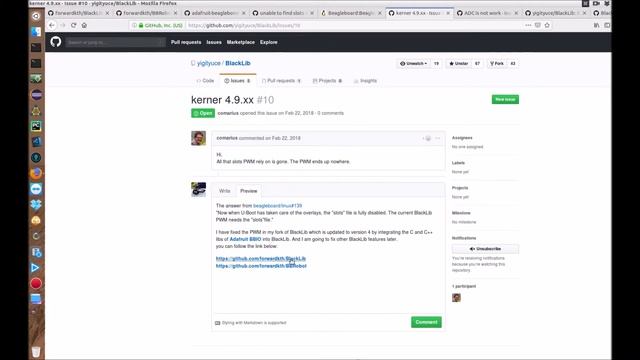Screen dimensions: 640x360
Task: Open the Projects repository tab
Action: [327, 81]
